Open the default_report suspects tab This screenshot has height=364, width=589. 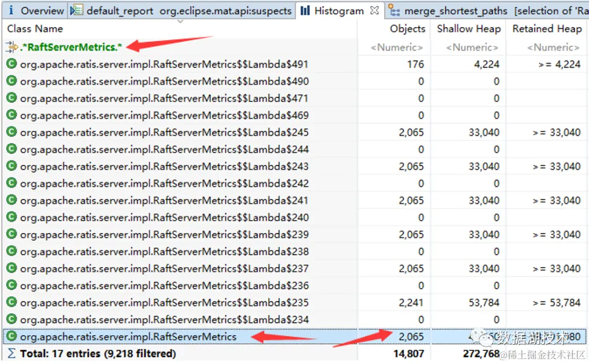click(x=182, y=10)
